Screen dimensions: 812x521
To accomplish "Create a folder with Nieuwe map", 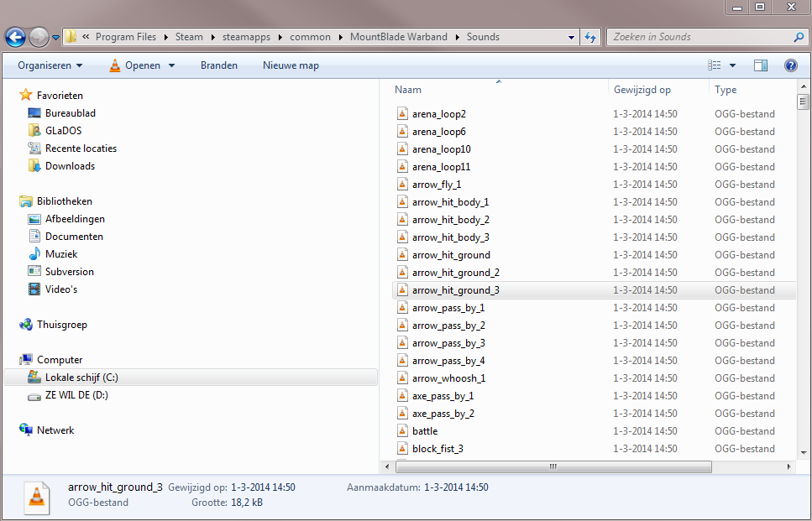I will (291, 65).
